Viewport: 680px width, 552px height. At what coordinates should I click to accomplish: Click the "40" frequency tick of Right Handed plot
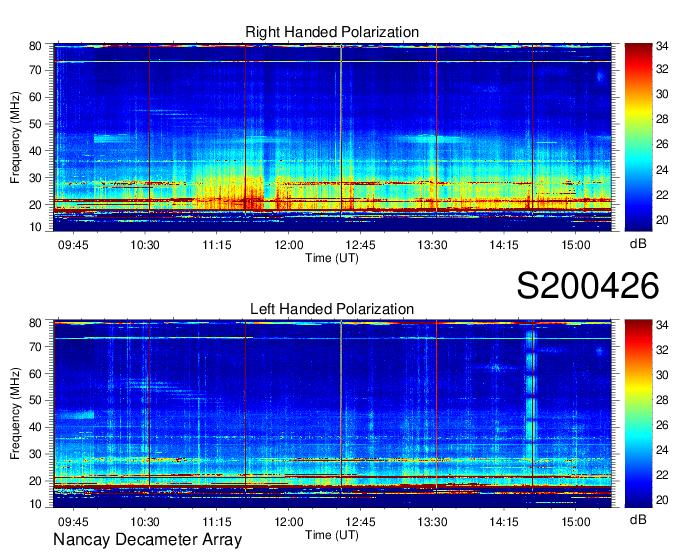35,151
